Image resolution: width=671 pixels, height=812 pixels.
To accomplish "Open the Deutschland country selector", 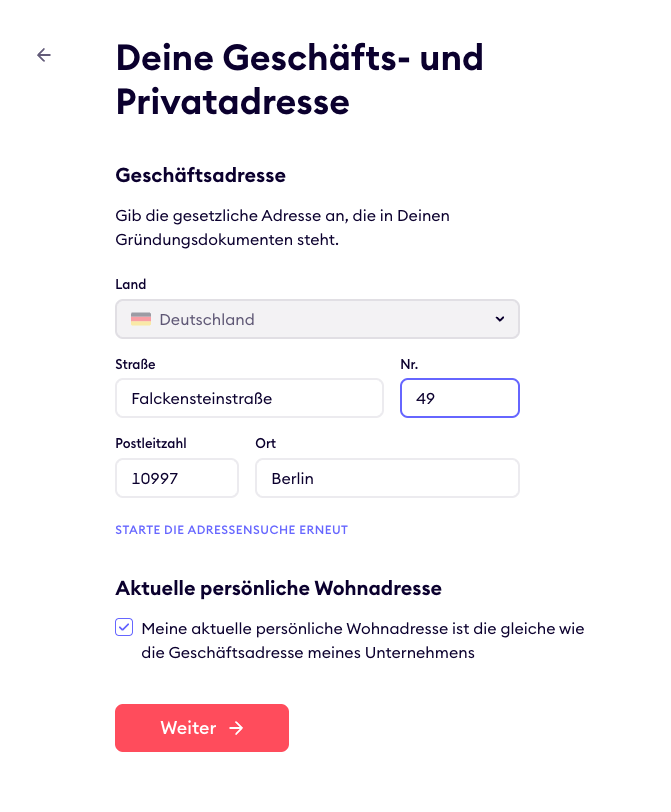I will click(x=317, y=320).
